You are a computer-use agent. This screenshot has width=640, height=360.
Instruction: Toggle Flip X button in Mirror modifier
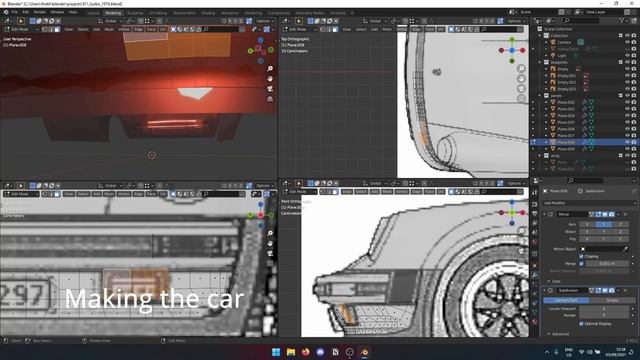587,239
